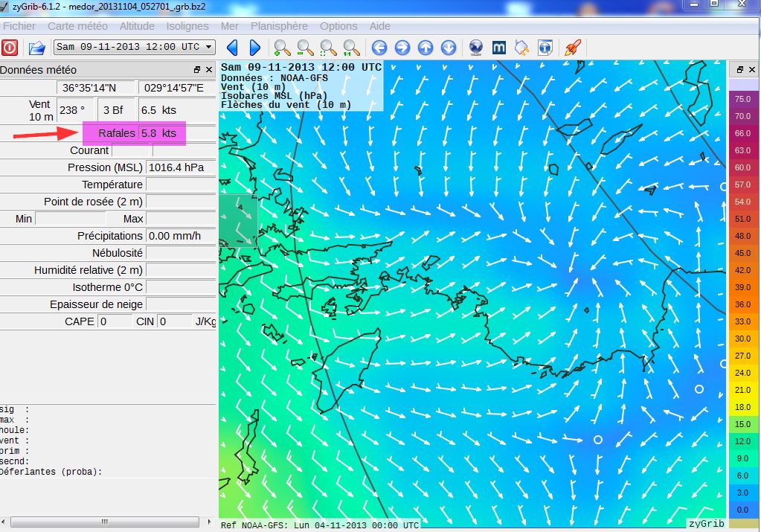Undock the Données météo panel

pos(197,70)
